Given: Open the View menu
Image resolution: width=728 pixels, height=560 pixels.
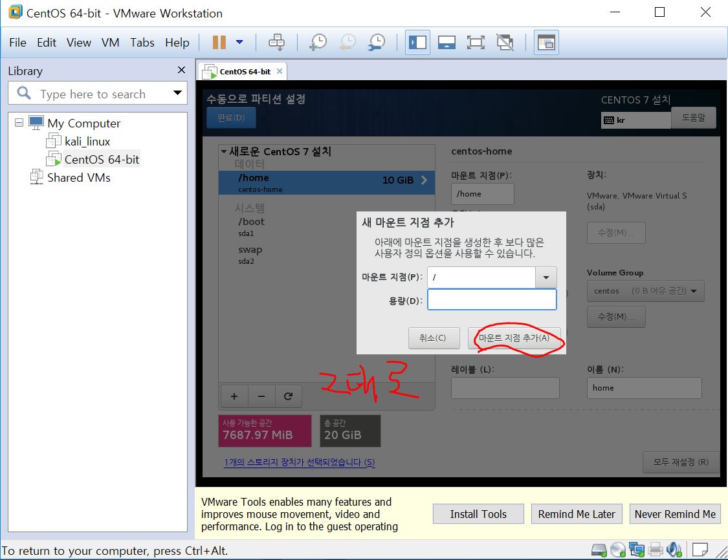Looking at the screenshot, I should pos(78,42).
